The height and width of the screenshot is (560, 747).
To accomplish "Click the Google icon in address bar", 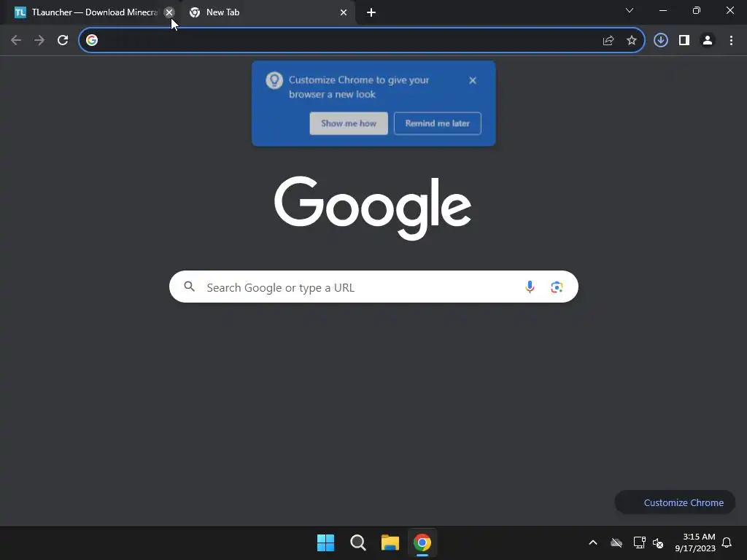I will click(92, 40).
